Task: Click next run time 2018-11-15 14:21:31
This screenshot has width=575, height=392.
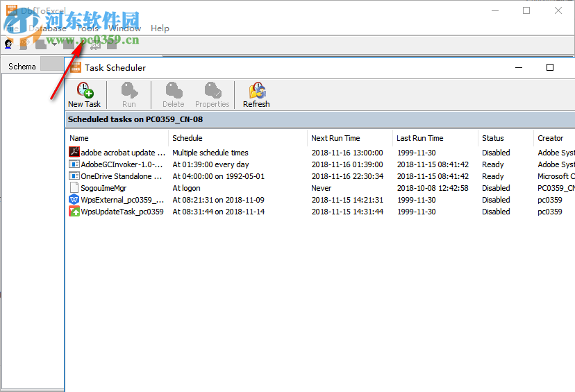Action: [x=347, y=200]
